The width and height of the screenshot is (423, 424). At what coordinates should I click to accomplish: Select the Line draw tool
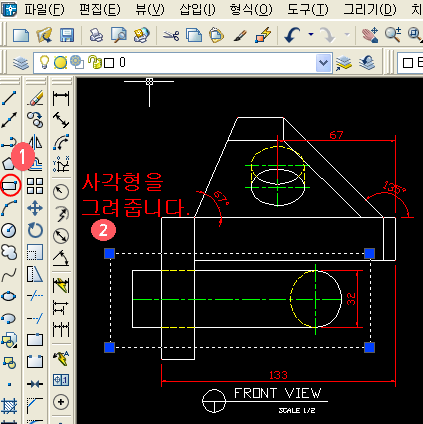pos(9,98)
